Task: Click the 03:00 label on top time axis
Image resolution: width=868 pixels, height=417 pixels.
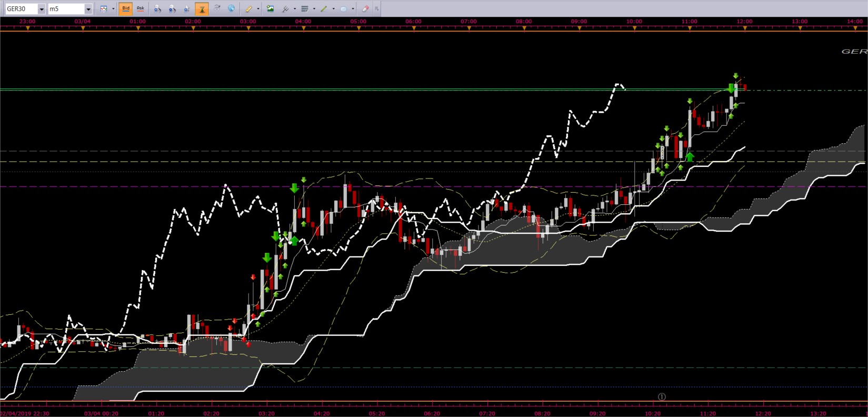Action: [248, 22]
